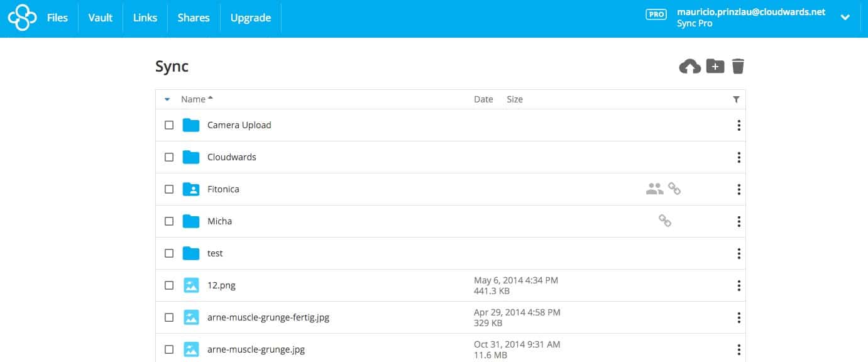Expand the account dropdown chevron
Image resolution: width=868 pixels, height=362 pixels.
click(845, 18)
